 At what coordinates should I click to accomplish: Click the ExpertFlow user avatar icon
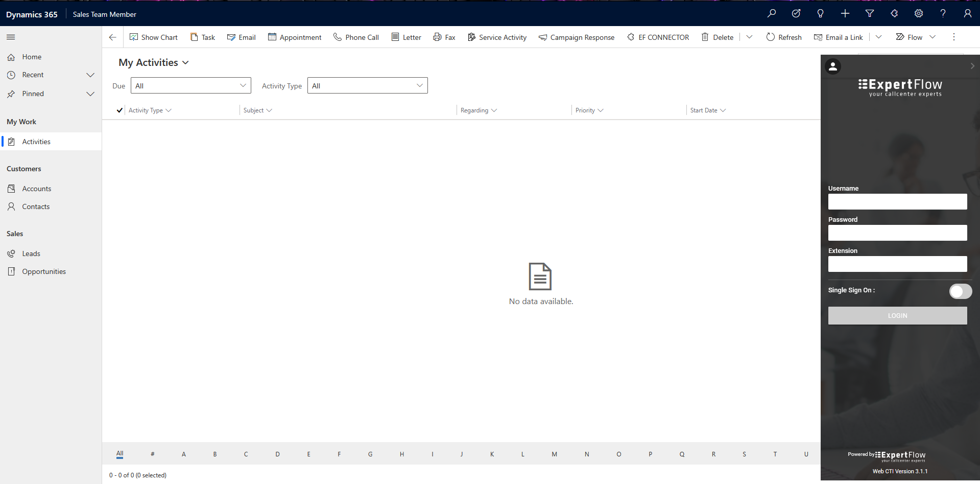tap(833, 66)
